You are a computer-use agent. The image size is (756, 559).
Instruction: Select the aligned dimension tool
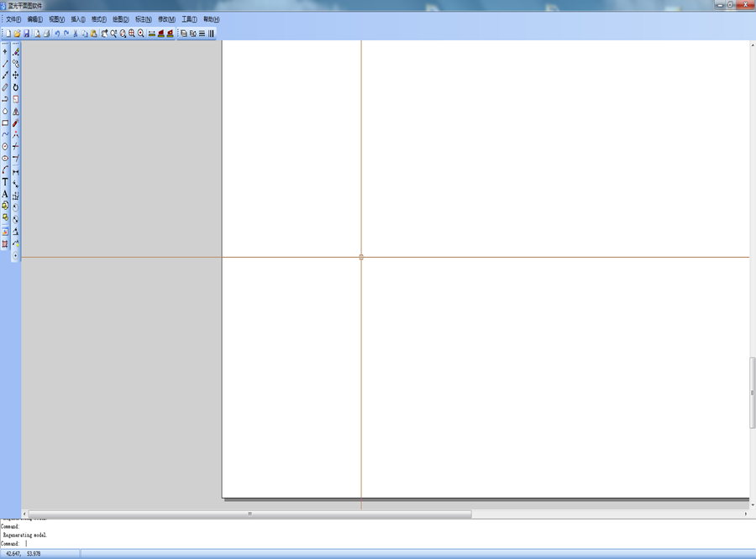click(x=16, y=184)
